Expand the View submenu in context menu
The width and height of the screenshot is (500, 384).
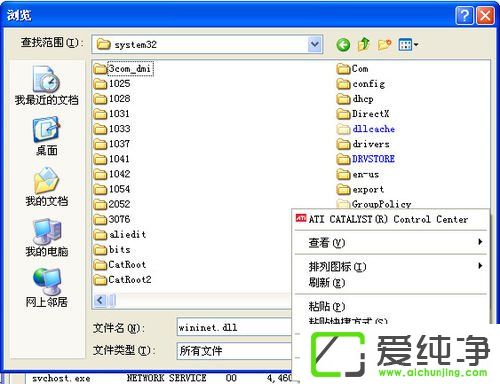(390, 243)
